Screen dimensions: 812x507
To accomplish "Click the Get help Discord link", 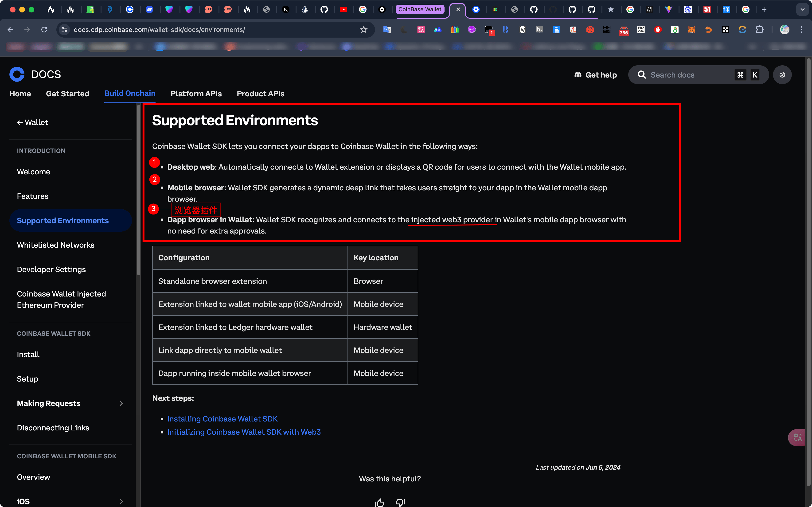I will 595,75.
